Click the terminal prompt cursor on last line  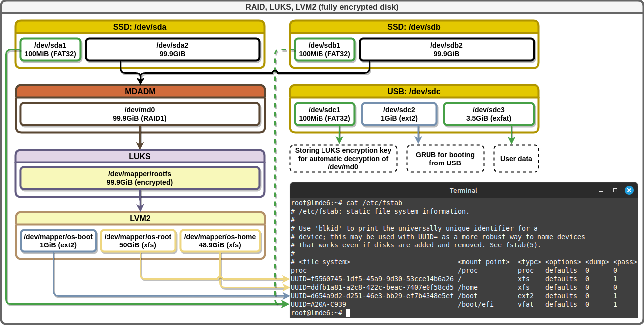click(348, 313)
